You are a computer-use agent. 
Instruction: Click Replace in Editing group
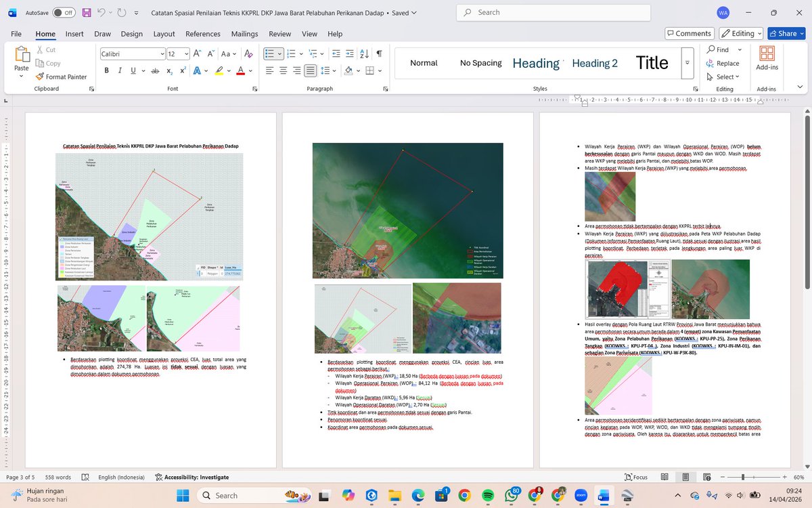tap(723, 63)
